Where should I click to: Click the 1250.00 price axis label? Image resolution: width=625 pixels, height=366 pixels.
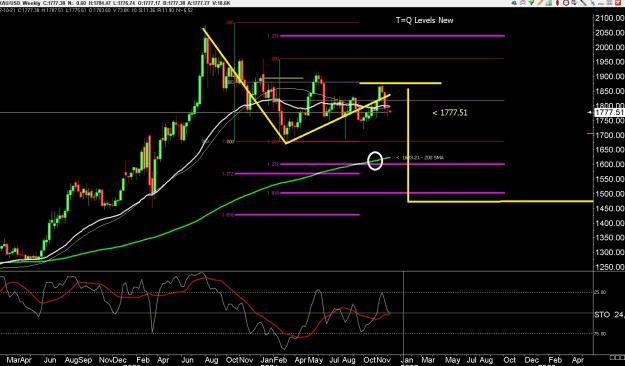tap(609, 267)
